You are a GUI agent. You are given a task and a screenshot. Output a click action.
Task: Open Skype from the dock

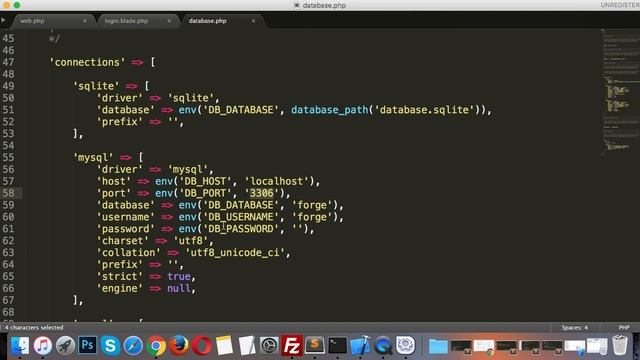pyautogui.click(x=110, y=346)
